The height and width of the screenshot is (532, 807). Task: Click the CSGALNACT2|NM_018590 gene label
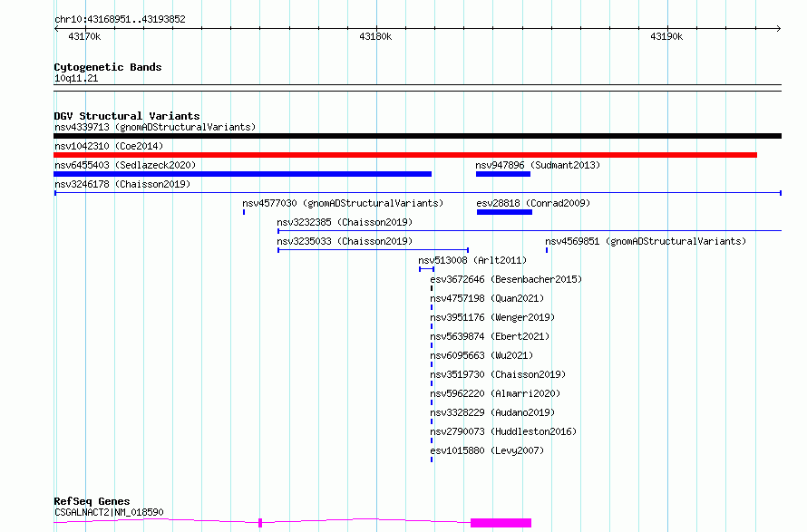tap(109, 512)
